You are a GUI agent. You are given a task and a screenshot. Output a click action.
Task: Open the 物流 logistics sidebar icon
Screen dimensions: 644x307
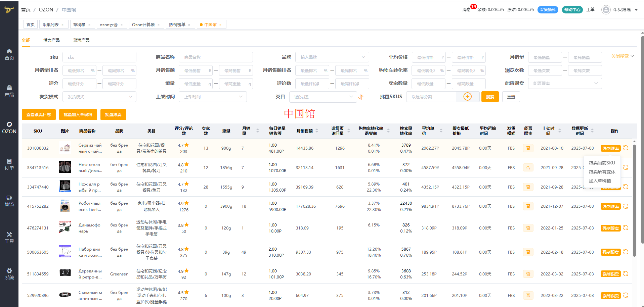9,201
